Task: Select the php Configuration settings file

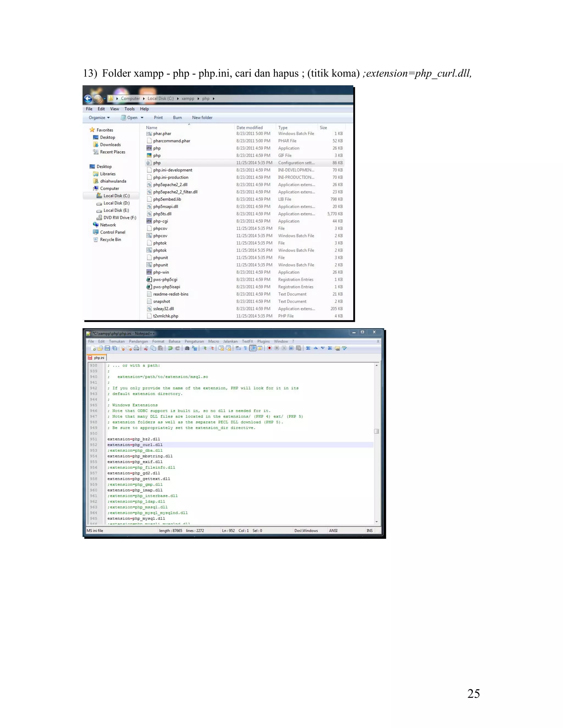Action: 244,163
